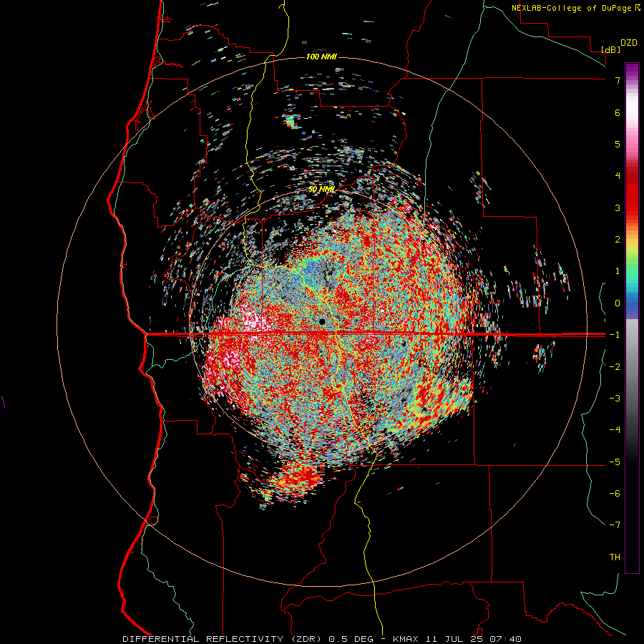Click the 6 value on color scale

pos(618,112)
